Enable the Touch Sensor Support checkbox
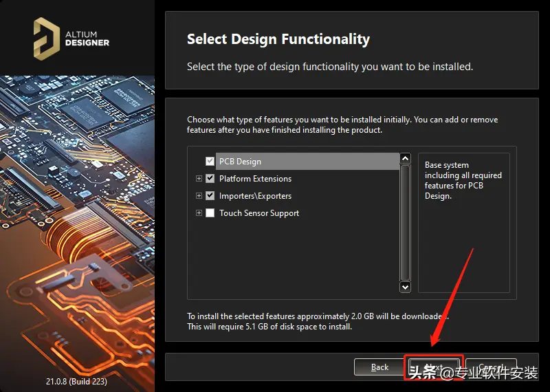This screenshot has width=550, height=392. [210, 213]
